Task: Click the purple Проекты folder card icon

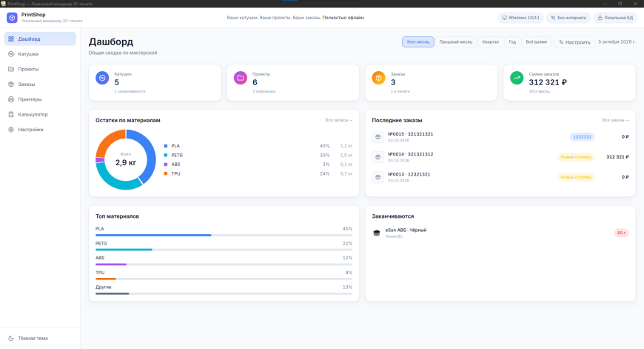Action: (x=241, y=78)
